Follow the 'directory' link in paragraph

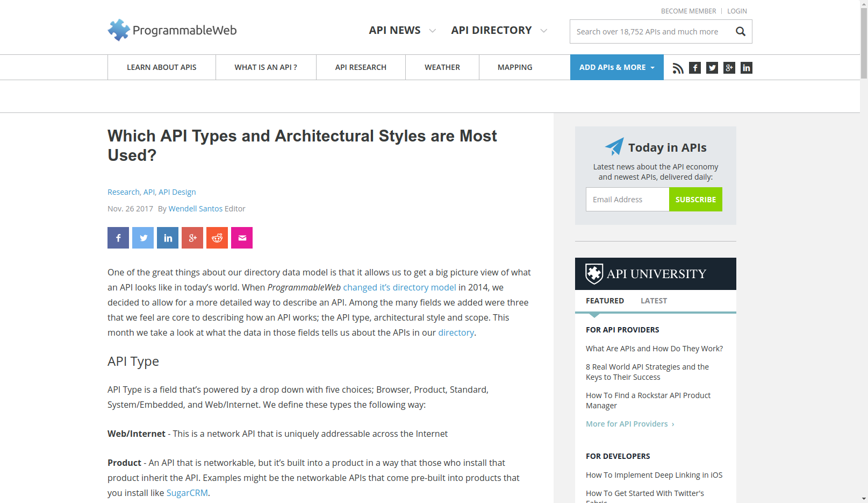pos(456,332)
